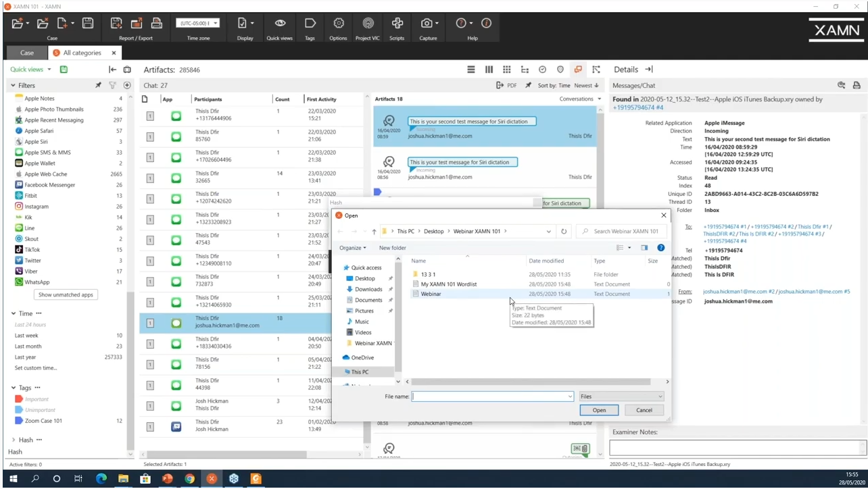Click the File name input field

[x=492, y=396]
